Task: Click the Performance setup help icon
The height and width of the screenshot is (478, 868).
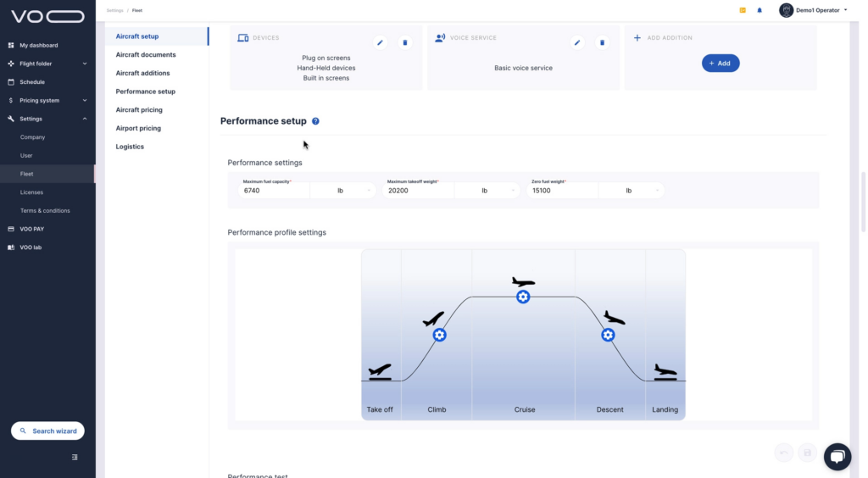Action: click(x=315, y=121)
